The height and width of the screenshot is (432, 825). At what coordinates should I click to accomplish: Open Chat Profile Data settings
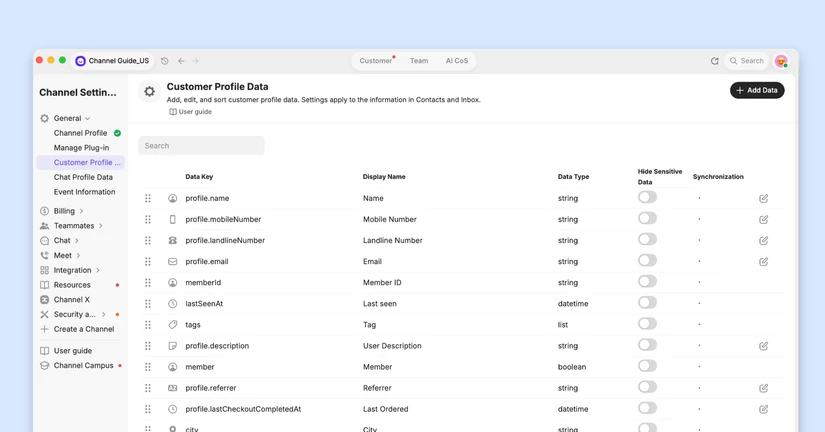83,177
